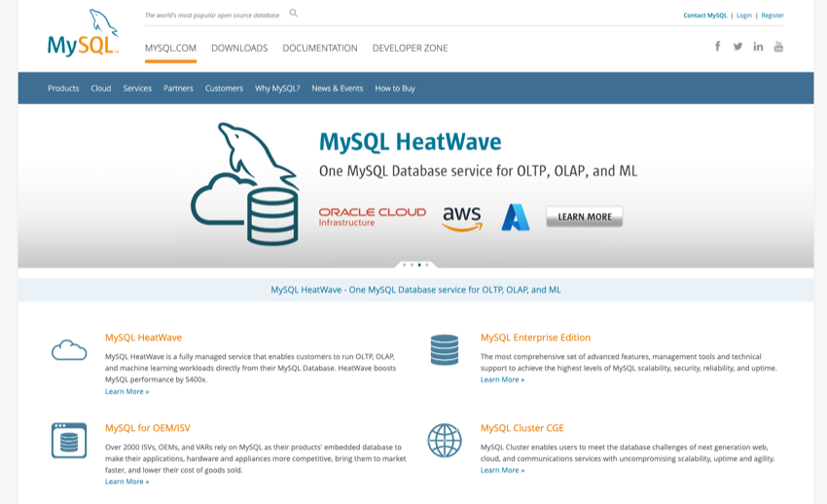This screenshot has width=827, height=504.
Task: Open the MySQL Enterprise Edition heading link
Action: tap(535, 338)
